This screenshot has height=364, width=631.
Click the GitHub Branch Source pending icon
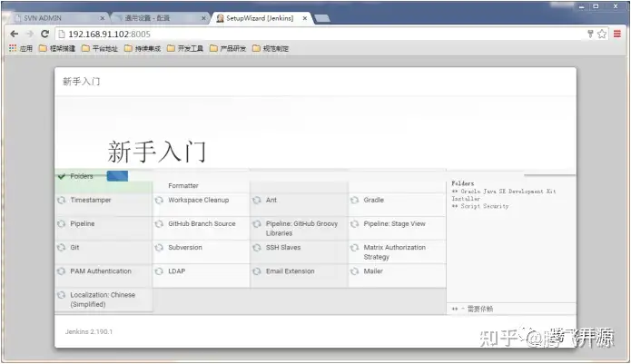[159, 223]
